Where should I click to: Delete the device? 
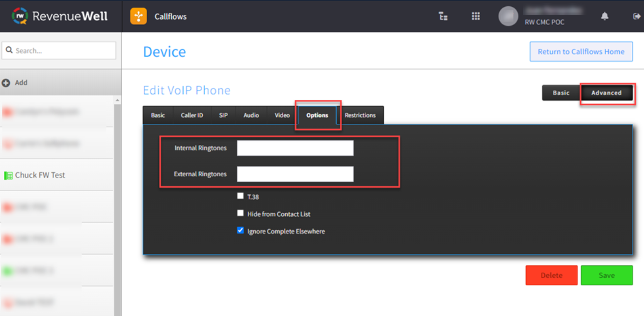551,275
